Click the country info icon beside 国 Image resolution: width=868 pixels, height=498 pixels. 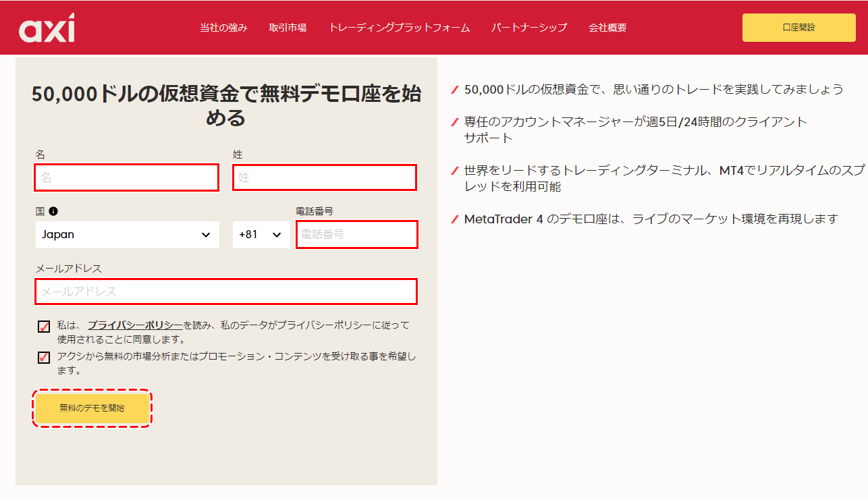click(53, 211)
